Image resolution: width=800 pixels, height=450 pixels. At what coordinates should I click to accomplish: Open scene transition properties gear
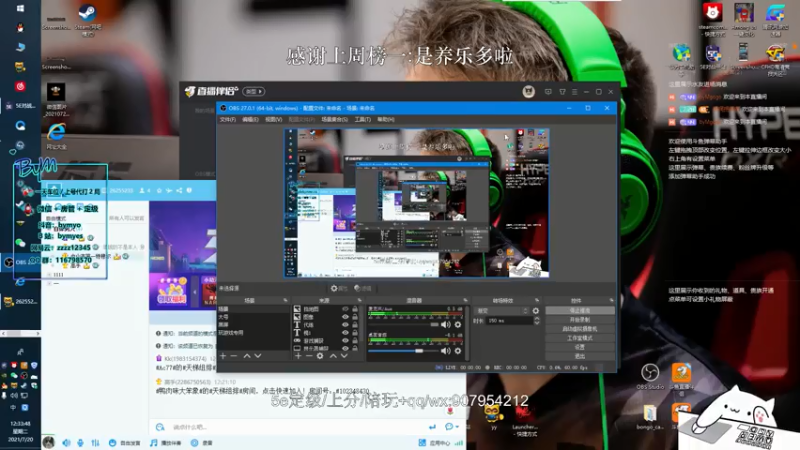[536, 311]
